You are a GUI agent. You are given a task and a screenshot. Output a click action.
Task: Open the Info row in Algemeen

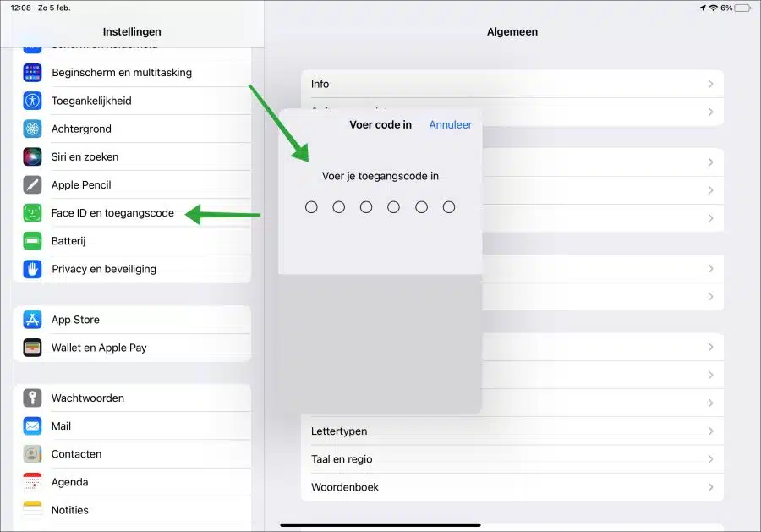tap(512, 84)
